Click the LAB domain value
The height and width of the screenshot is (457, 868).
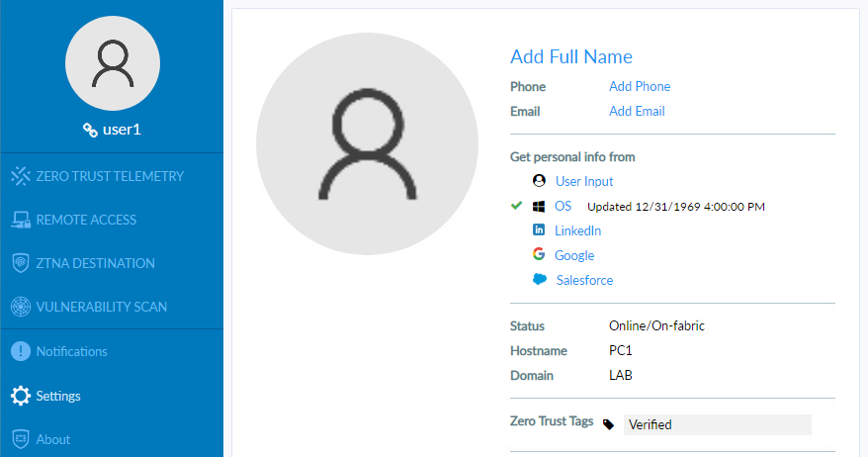(x=621, y=375)
